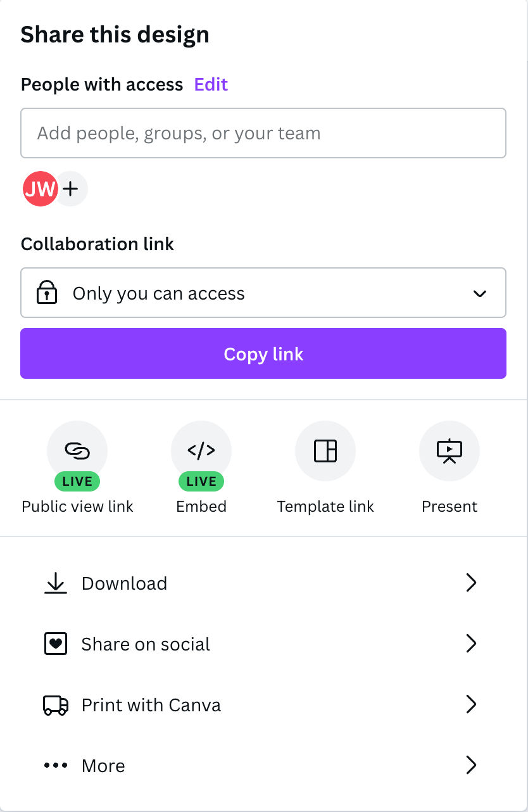
Task: Click the Print with Canva truck icon
Action: tap(56, 704)
